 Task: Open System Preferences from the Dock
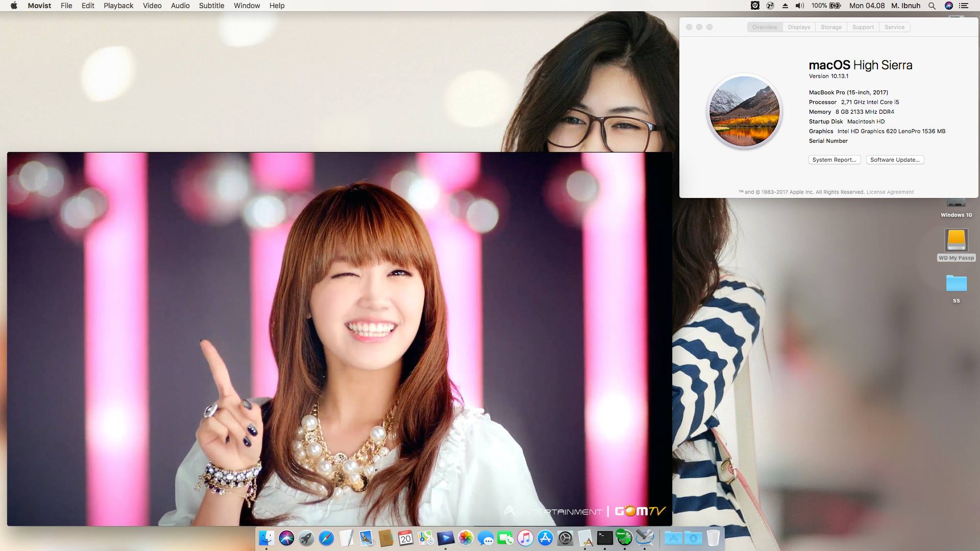point(565,538)
